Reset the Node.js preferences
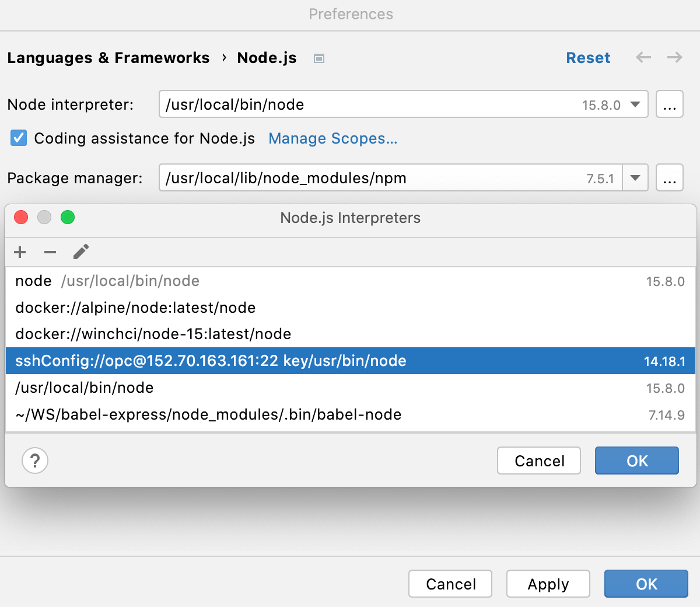Image resolution: width=700 pixels, height=607 pixels. 588,58
